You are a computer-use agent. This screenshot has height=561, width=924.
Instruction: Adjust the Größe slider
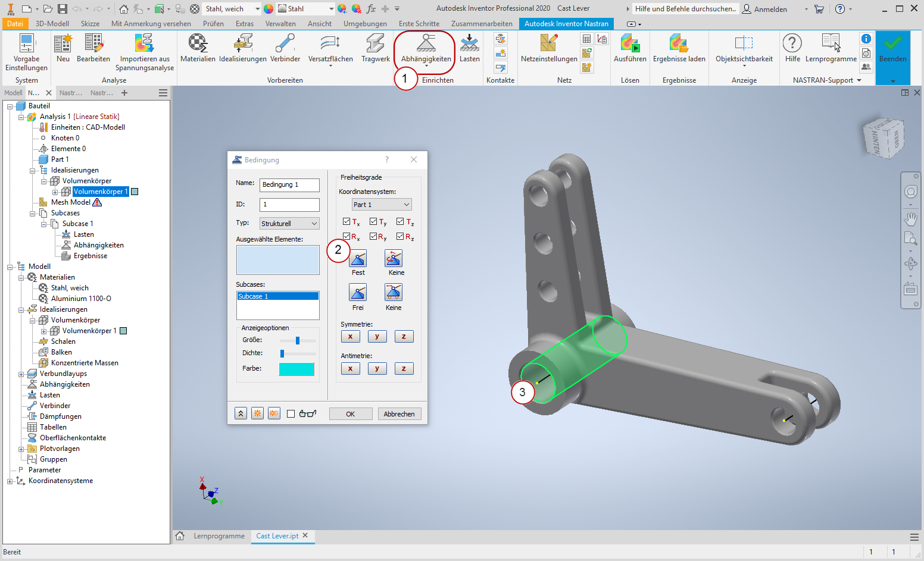pos(298,340)
